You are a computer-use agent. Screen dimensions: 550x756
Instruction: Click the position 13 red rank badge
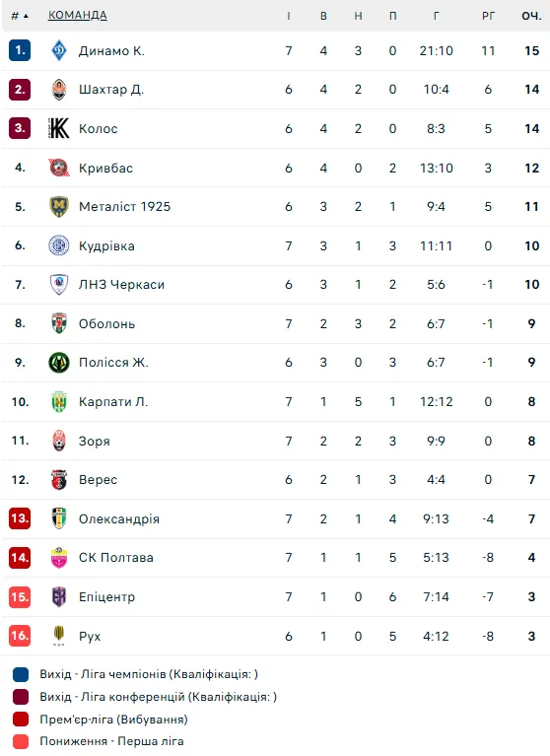click(20, 518)
